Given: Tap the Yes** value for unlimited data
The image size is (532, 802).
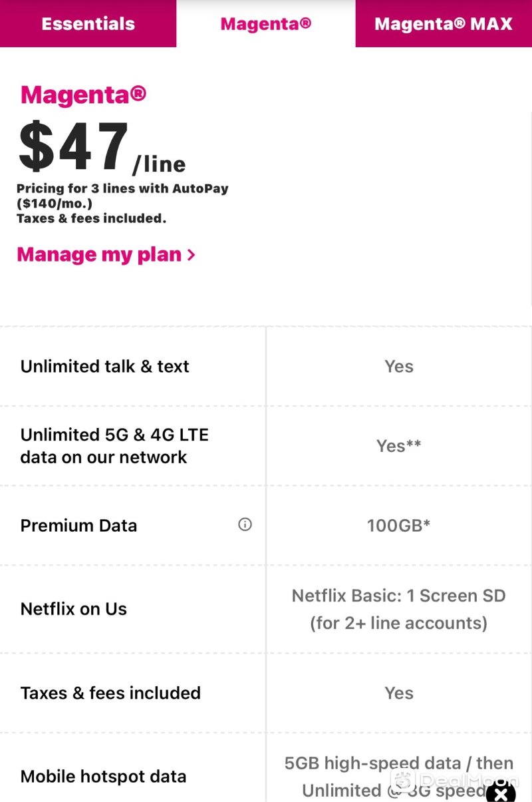Looking at the screenshot, I should coord(398,446).
